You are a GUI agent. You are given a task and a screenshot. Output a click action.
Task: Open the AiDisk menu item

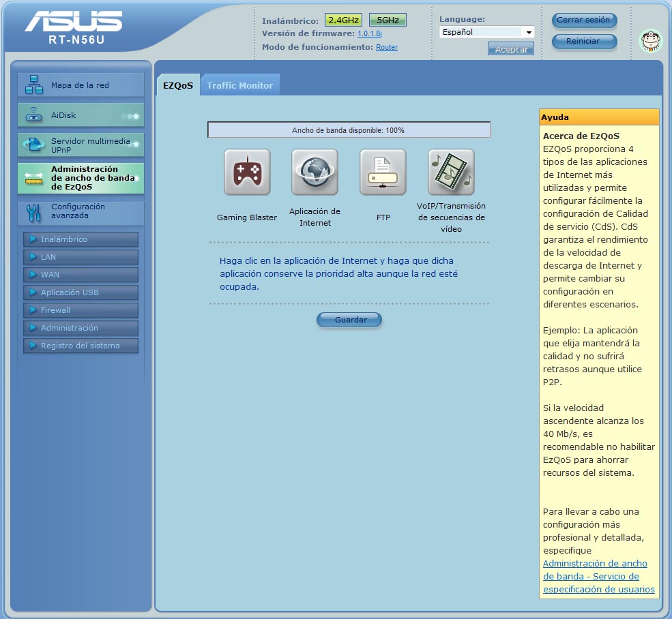[x=81, y=115]
